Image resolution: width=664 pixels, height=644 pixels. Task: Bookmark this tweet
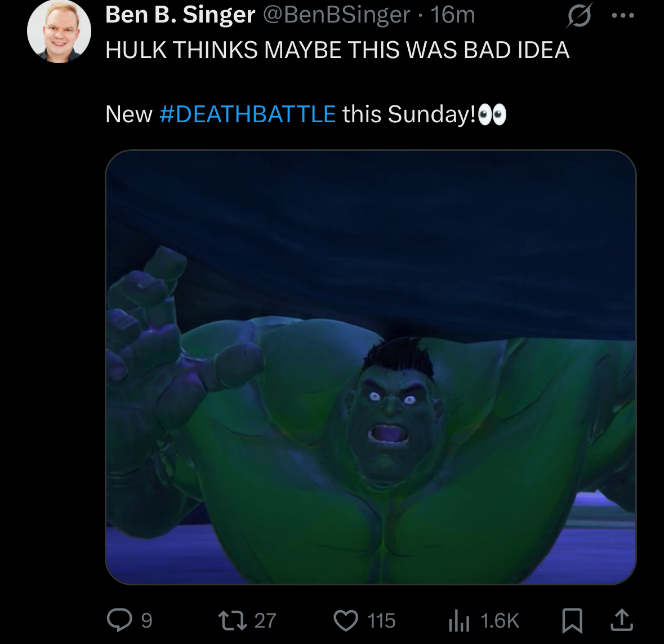(572, 621)
